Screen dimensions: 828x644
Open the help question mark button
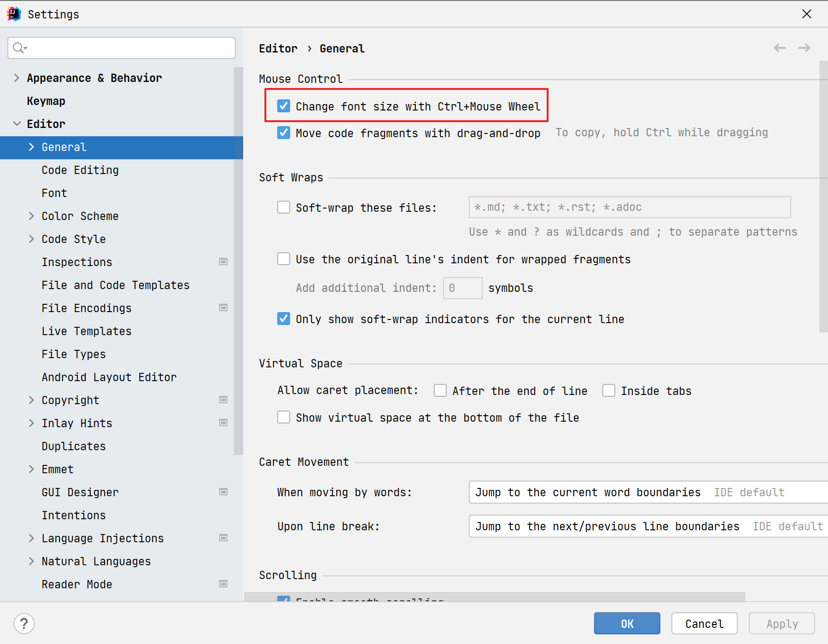24,624
